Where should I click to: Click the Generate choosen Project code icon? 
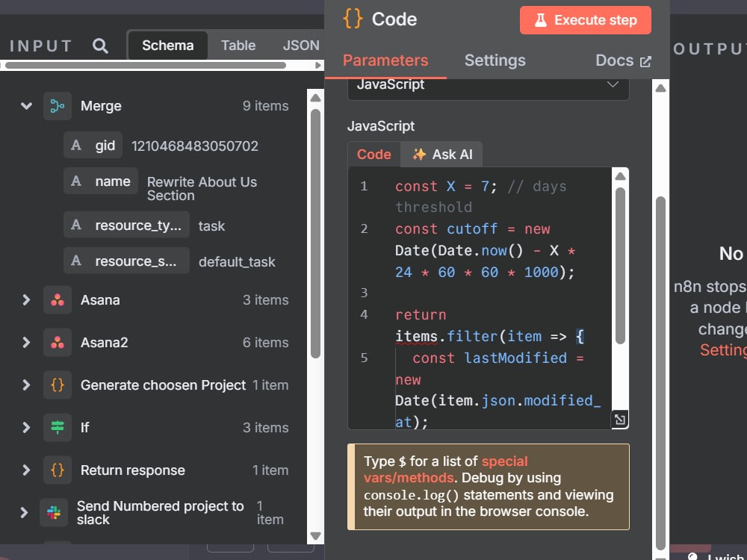pyautogui.click(x=58, y=385)
